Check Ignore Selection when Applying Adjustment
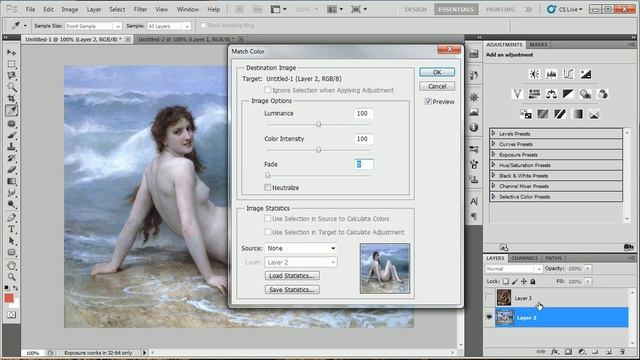640x360 pixels. (x=267, y=90)
